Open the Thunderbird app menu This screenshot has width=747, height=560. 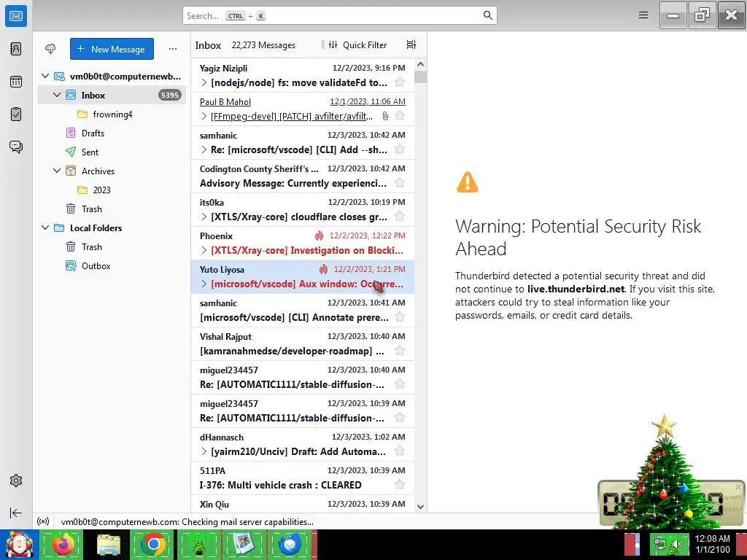coord(643,15)
